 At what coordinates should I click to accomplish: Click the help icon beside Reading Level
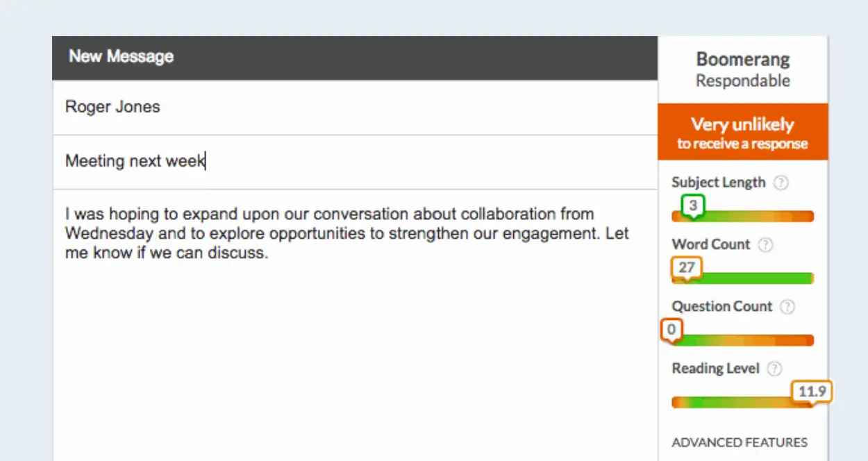pyautogui.click(x=775, y=369)
